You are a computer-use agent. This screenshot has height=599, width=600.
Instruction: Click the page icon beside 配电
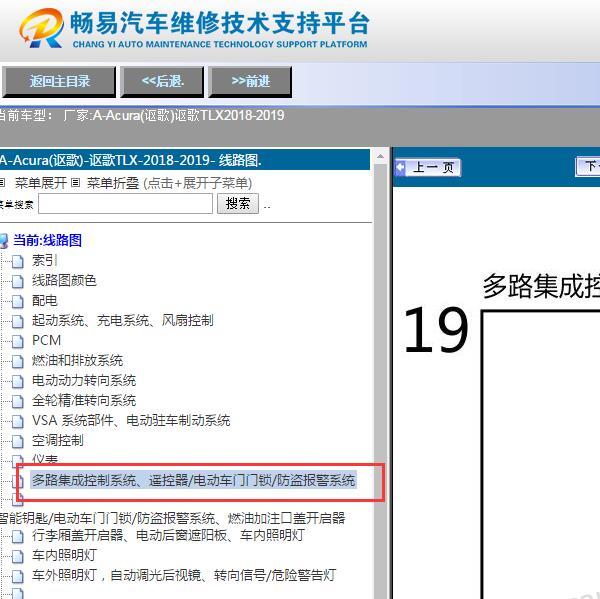point(17,301)
